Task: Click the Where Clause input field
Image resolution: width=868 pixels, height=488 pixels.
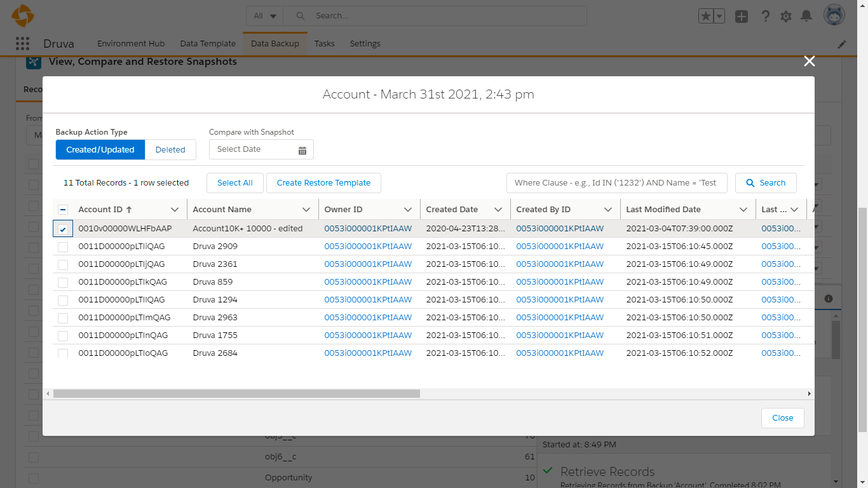Action: tap(617, 182)
